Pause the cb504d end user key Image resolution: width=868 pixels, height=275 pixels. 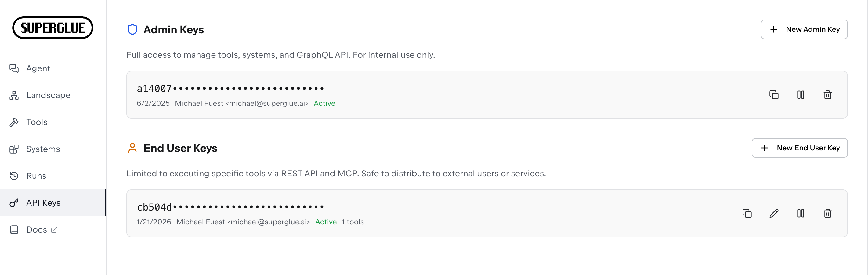pos(801,213)
